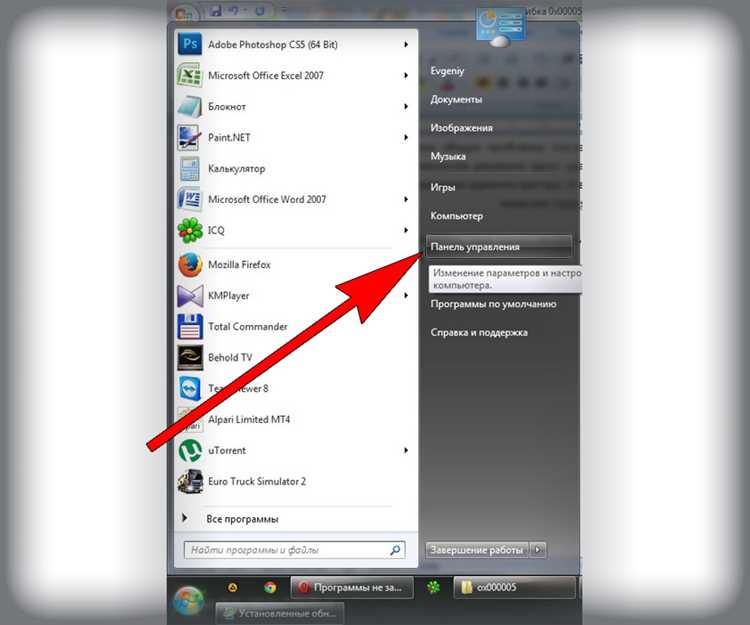The height and width of the screenshot is (625, 750).
Task: Click the Adobe Photoshop CS5 icon
Action: click(190, 44)
